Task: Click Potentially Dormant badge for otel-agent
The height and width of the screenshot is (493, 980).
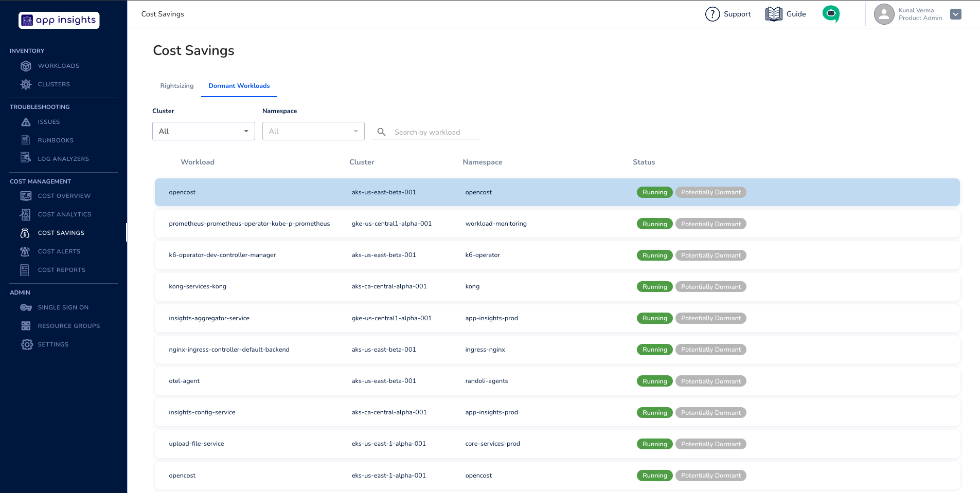Action: (x=710, y=381)
